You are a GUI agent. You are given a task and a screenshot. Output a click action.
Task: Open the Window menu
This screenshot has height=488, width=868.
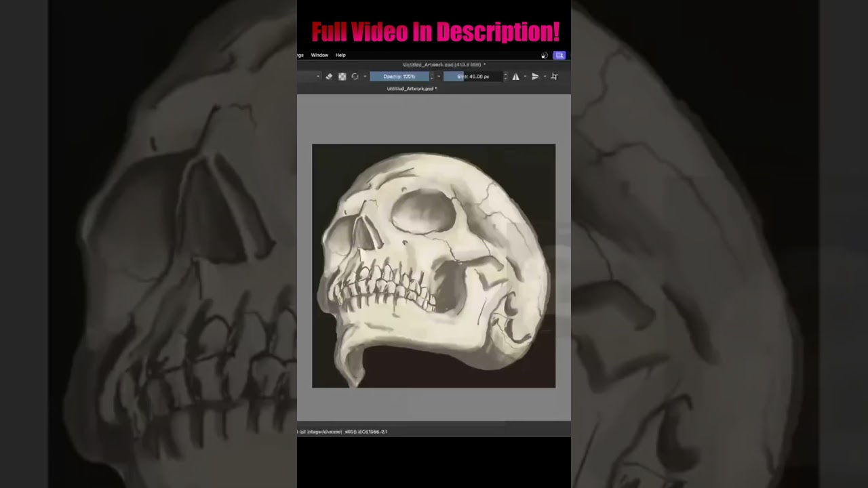319,55
